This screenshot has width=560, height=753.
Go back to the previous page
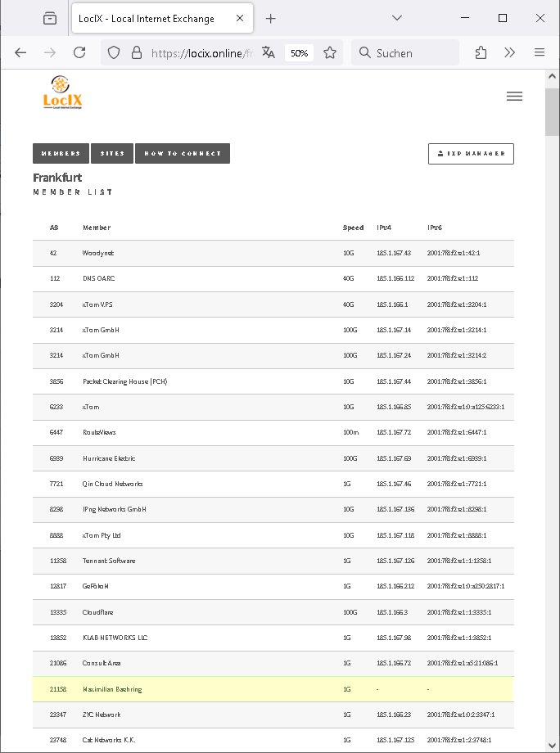[20, 53]
